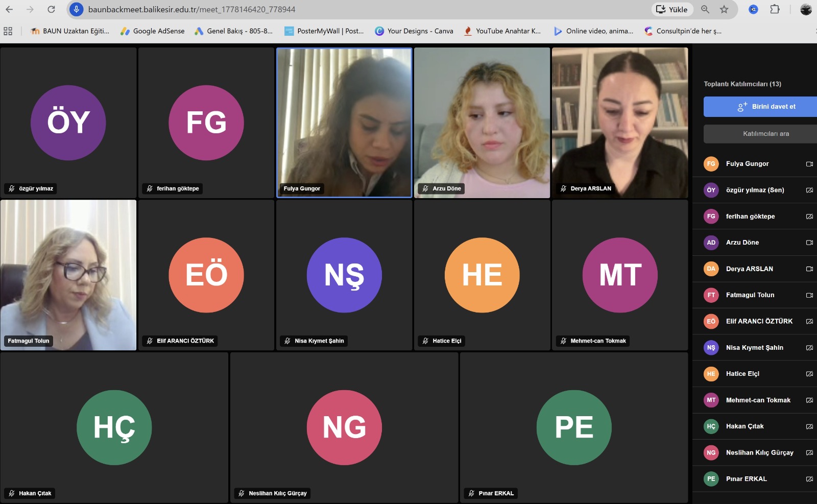
Task: Open the Google AdSense bookmark
Action: tap(153, 31)
